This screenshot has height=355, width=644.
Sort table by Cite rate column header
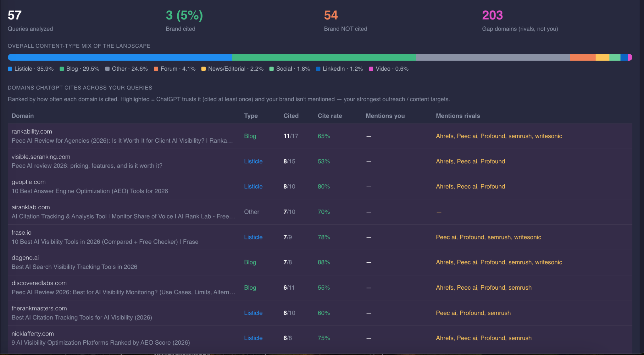(x=330, y=116)
